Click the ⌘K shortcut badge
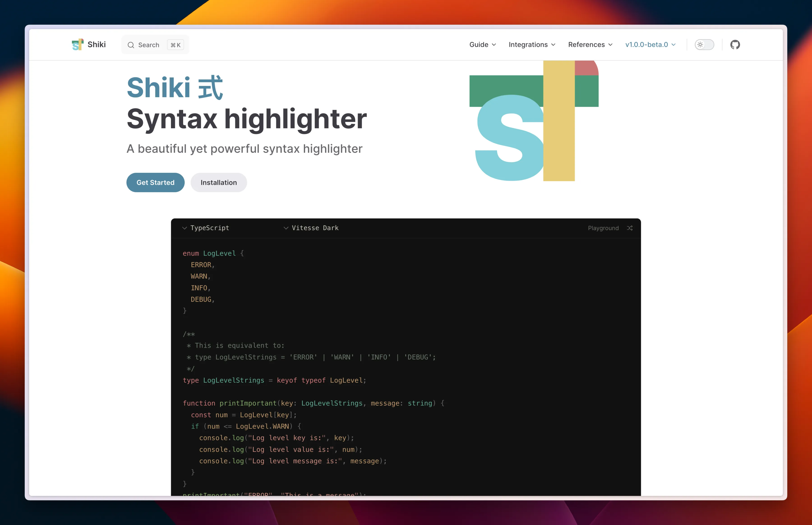This screenshot has height=525, width=812. click(x=175, y=45)
